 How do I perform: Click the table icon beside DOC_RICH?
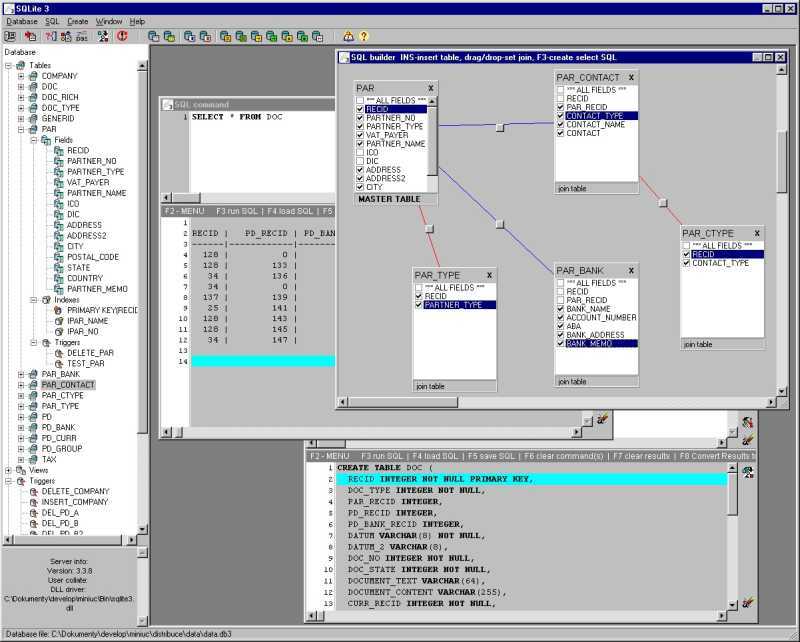pos(33,97)
